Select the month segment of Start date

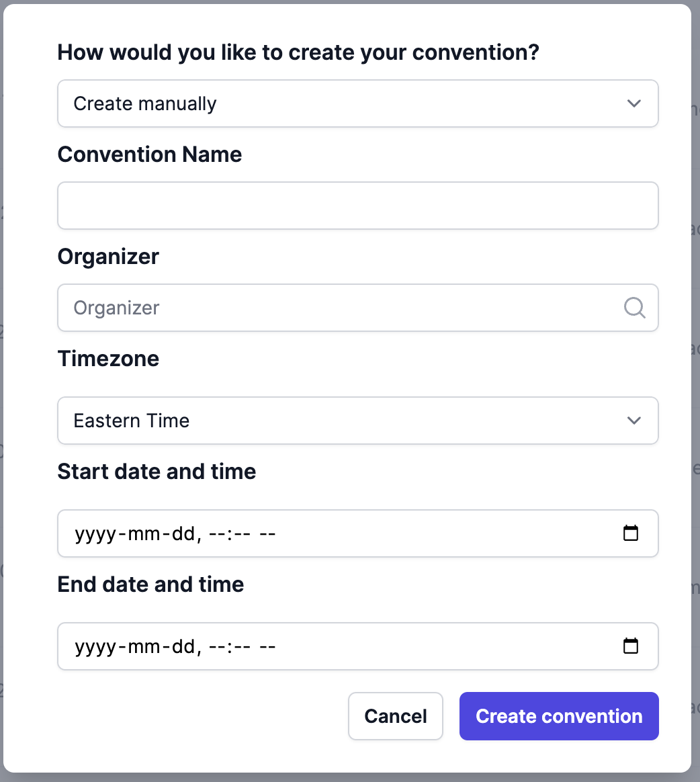143,534
